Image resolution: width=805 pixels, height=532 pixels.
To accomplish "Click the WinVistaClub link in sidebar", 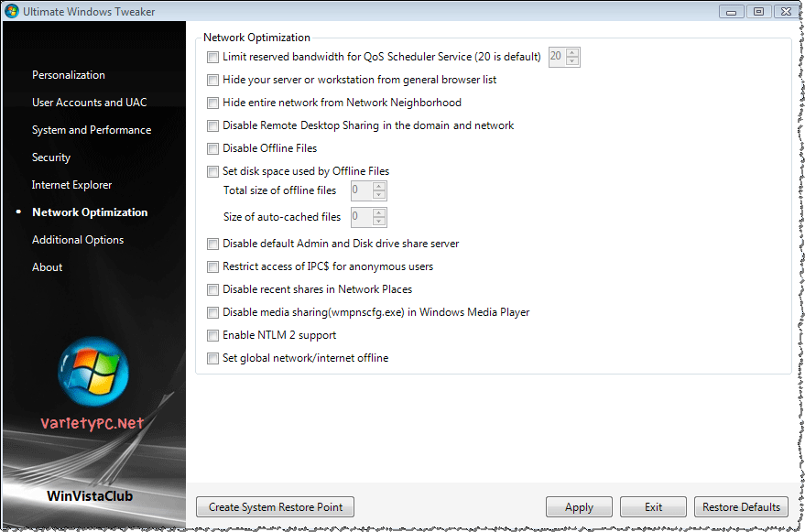I will coord(90,496).
